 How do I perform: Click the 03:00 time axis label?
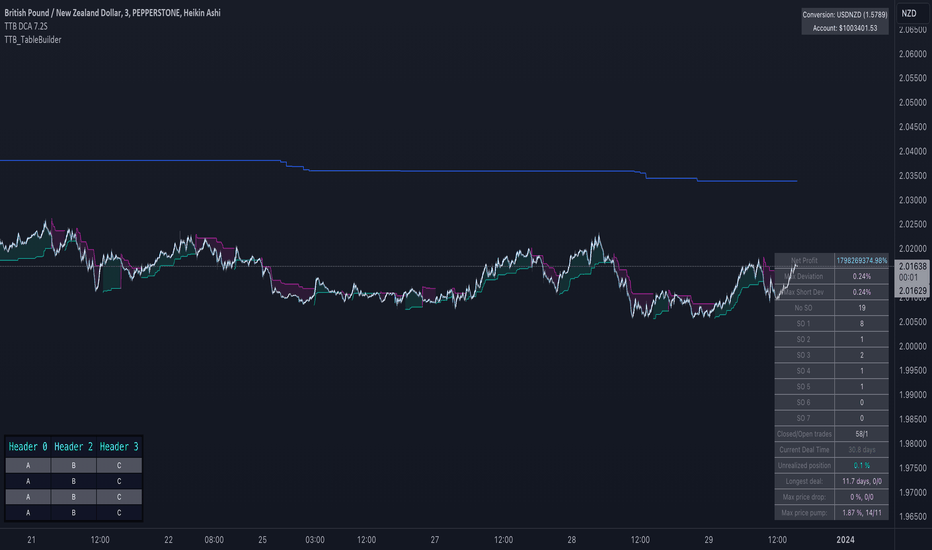click(315, 540)
